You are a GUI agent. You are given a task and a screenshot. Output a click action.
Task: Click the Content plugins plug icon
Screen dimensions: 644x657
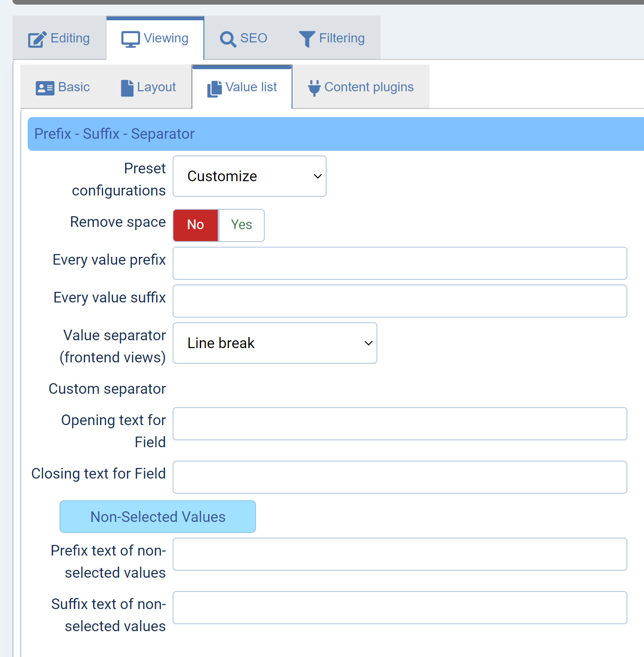pos(314,88)
